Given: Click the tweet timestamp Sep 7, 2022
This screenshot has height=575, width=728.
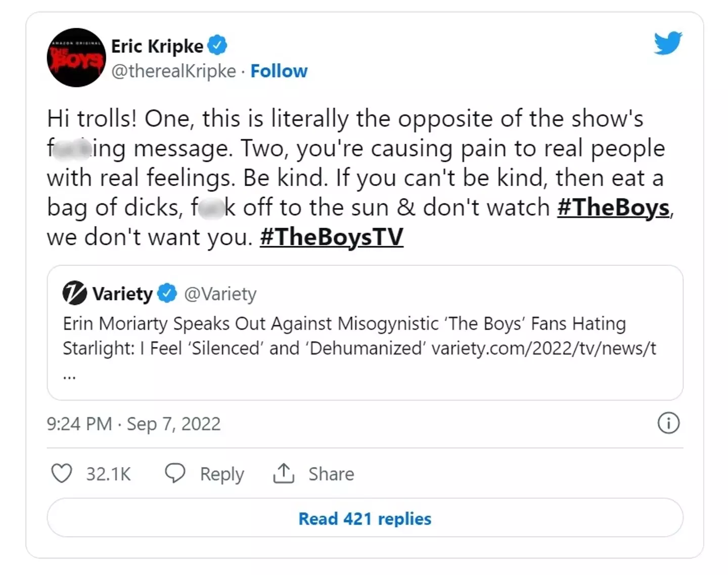Looking at the screenshot, I should [x=133, y=424].
